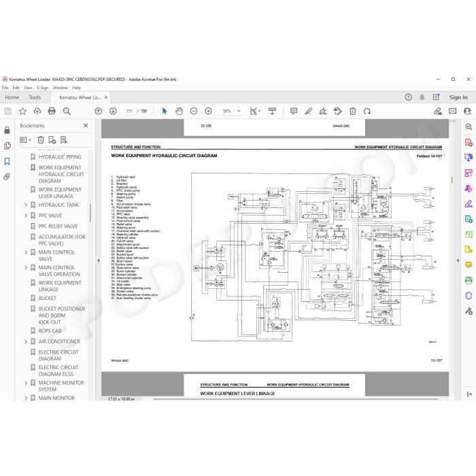
Task: Expand the HYDRAULIC TANK bookmark
Action: pyautogui.click(x=26, y=205)
